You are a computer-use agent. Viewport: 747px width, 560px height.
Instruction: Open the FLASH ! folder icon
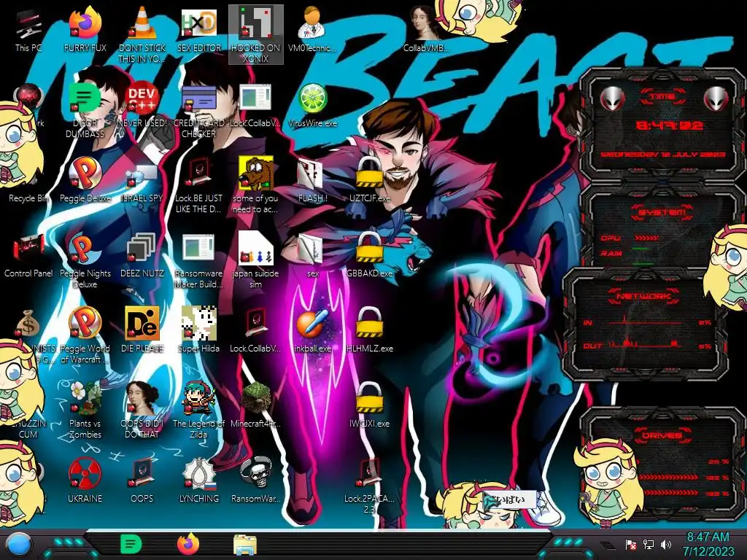[x=312, y=181]
